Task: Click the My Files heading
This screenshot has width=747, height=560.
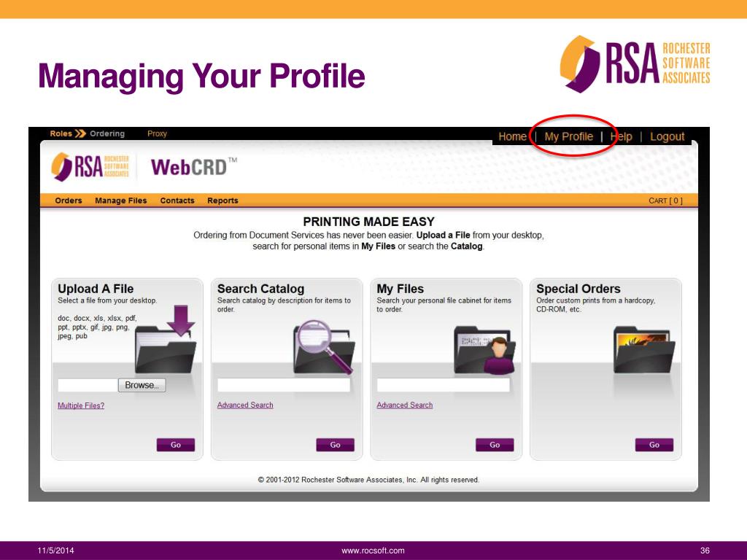Action: point(400,289)
